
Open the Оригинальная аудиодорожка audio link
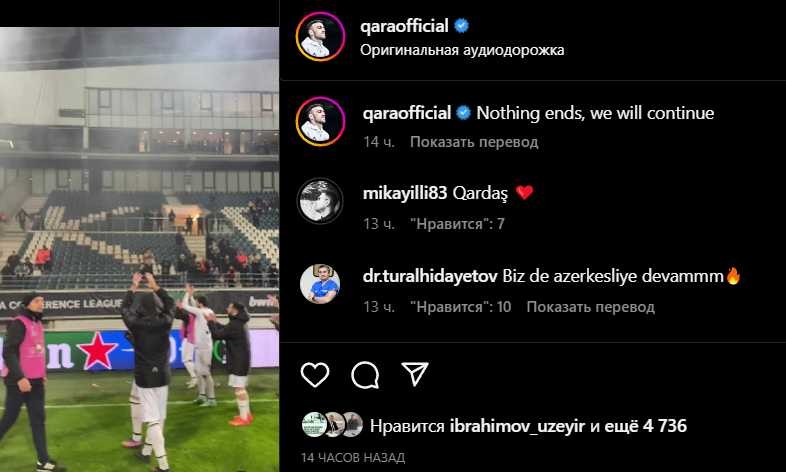(x=462, y=50)
